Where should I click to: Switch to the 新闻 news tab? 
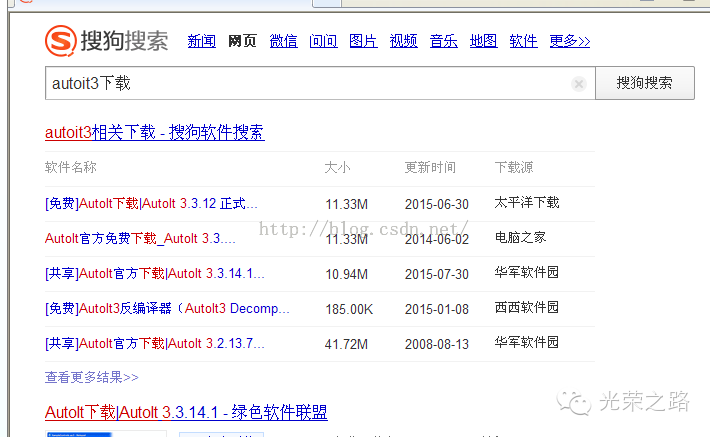point(201,41)
